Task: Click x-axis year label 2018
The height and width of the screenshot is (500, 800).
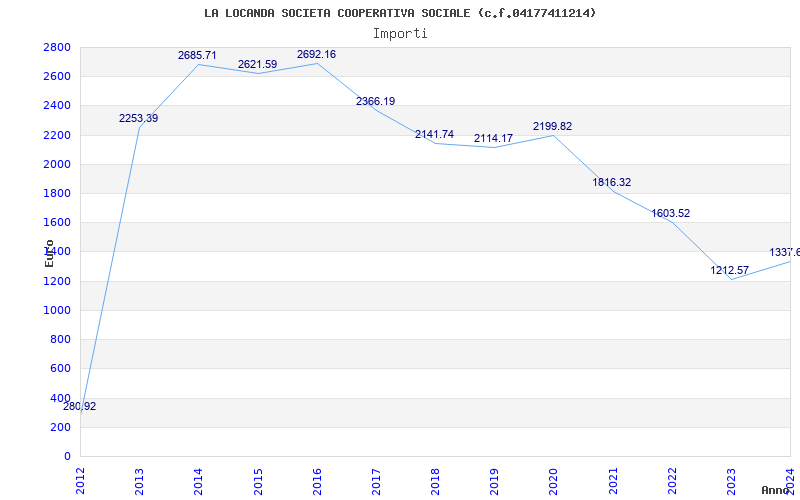Action: (x=435, y=481)
